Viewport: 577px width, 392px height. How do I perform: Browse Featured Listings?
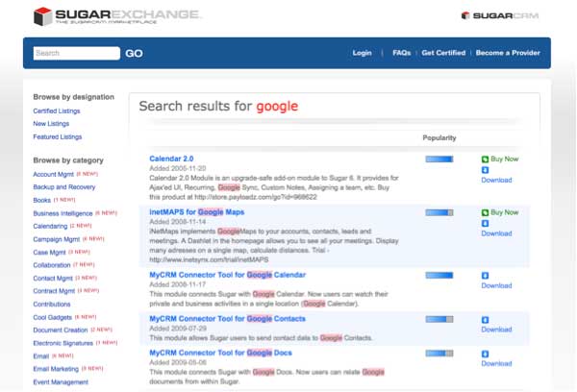58,136
